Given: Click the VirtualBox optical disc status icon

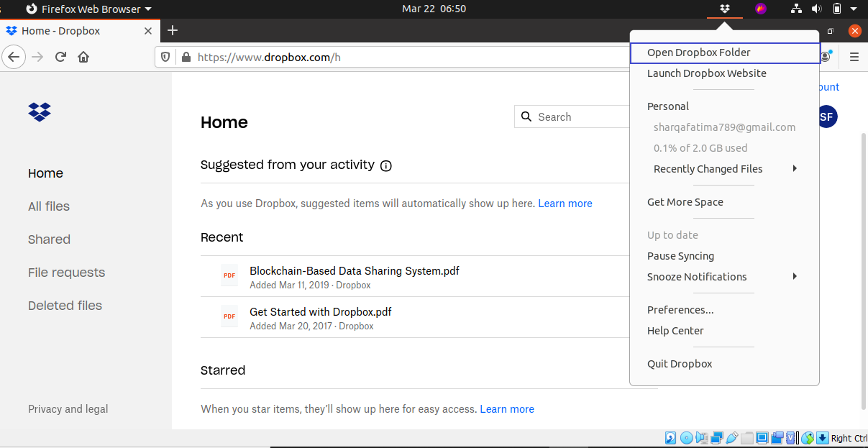Looking at the screenshot, I should point(687,438).
